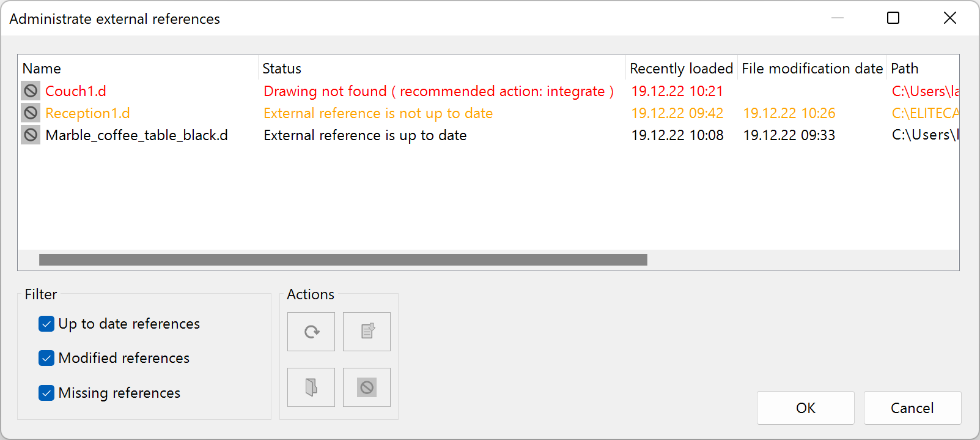980x440 pixels.
Task: Toggle the Missing references filter
Action: point(46,393)
